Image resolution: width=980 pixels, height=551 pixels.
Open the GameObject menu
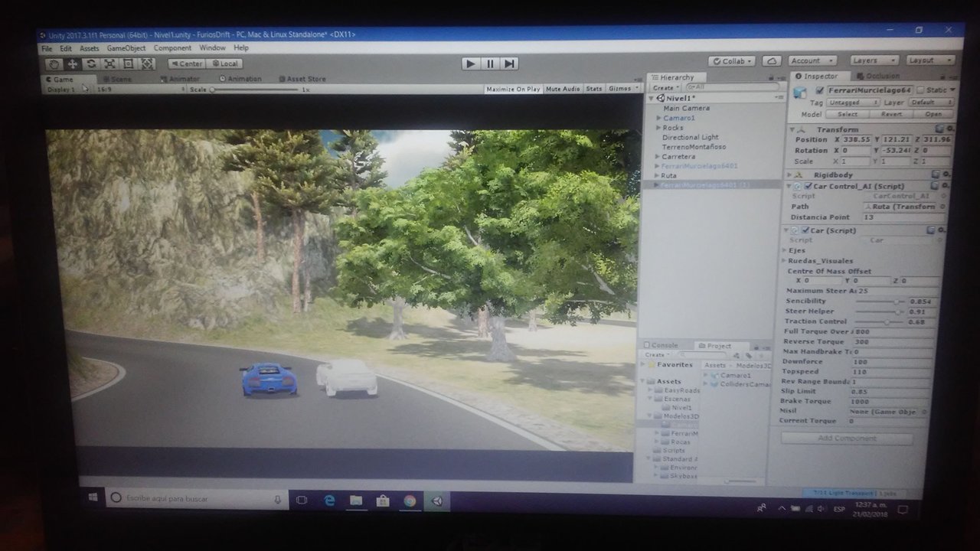(x=126, y=48)
